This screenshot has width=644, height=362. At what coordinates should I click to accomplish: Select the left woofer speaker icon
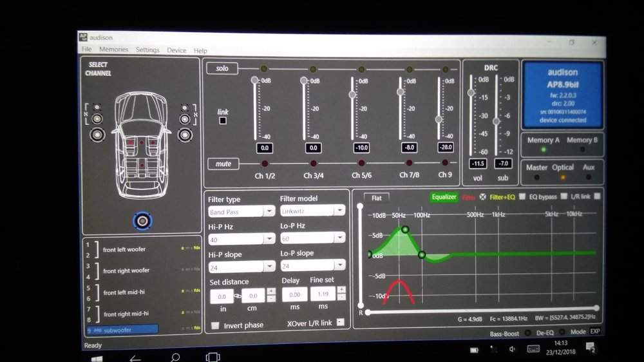97,135
